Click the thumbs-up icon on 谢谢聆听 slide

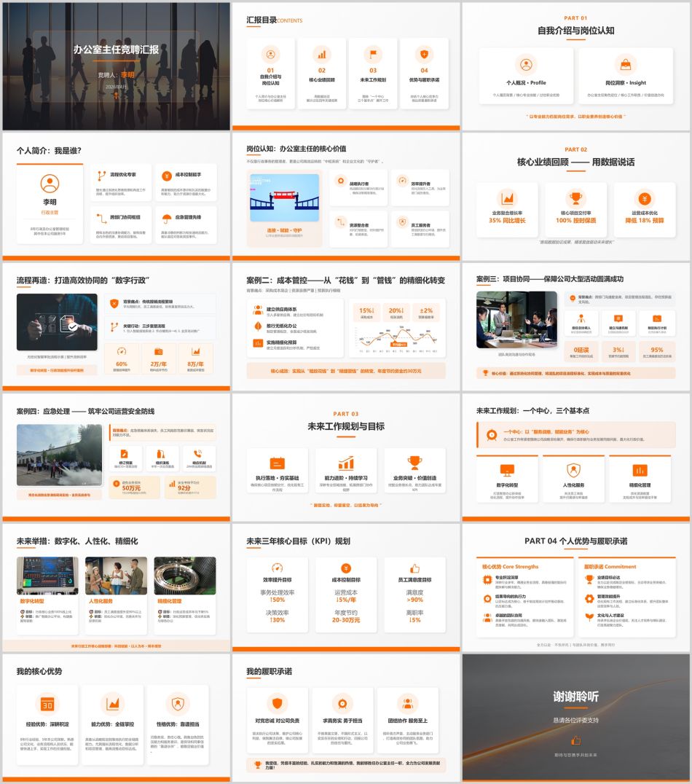pos(575,740)
